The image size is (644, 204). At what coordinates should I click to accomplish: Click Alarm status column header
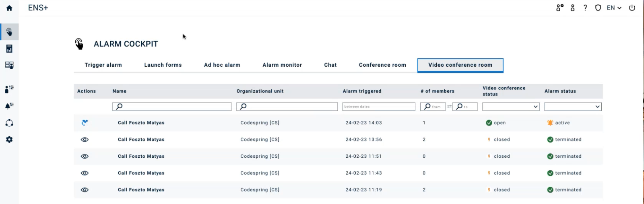[560, 91]
